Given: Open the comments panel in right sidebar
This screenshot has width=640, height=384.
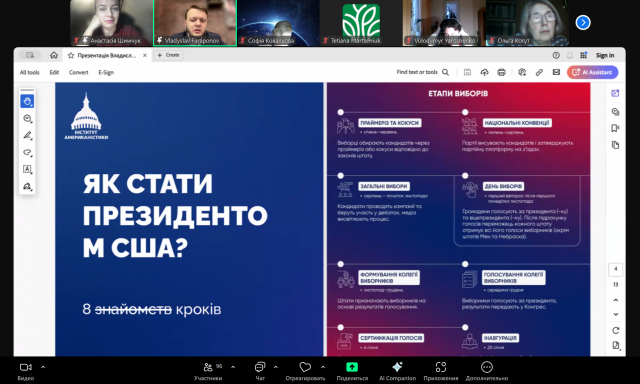Looking at the screenshot, I should [x=615, y=111].
